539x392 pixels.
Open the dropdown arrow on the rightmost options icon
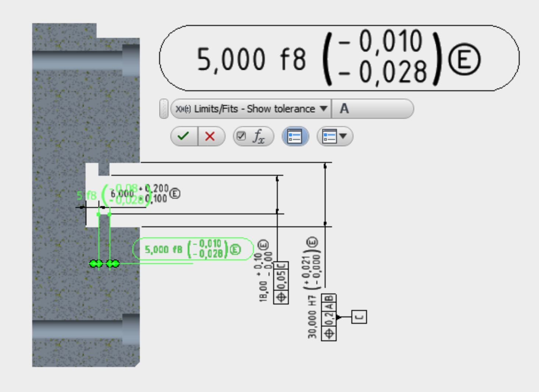pyautogui.click(x=342, y=136)
